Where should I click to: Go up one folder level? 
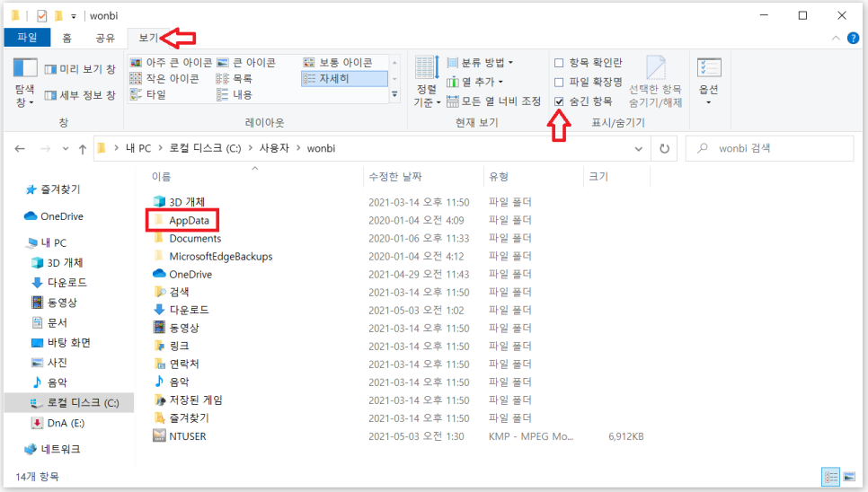pos(83,148)
